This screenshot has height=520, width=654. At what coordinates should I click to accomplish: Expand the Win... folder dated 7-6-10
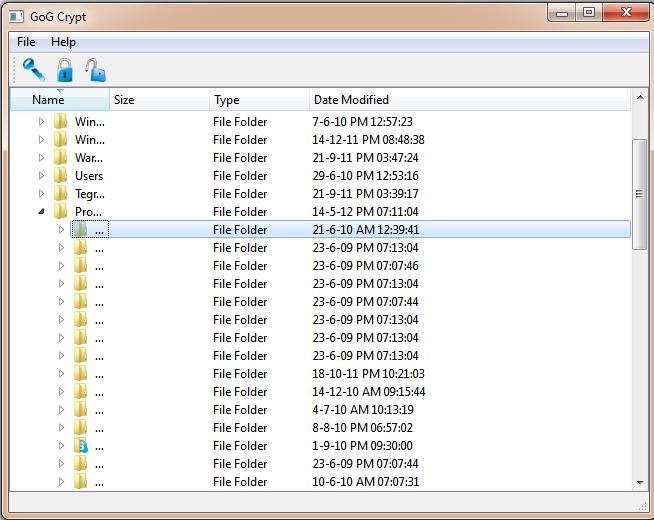coord(41,121)
